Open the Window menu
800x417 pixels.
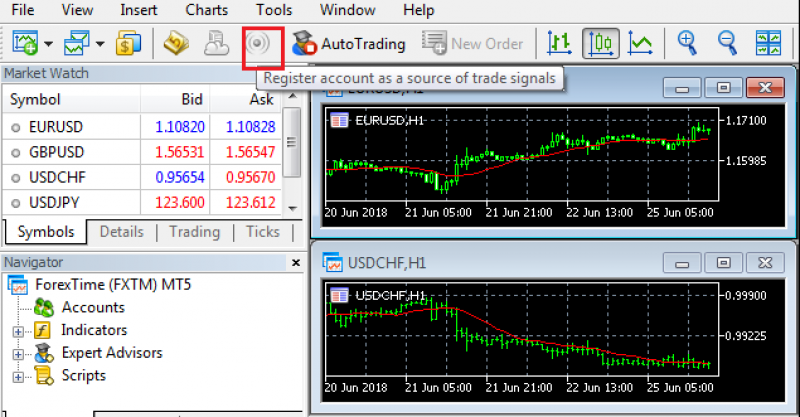click(347, 10)
